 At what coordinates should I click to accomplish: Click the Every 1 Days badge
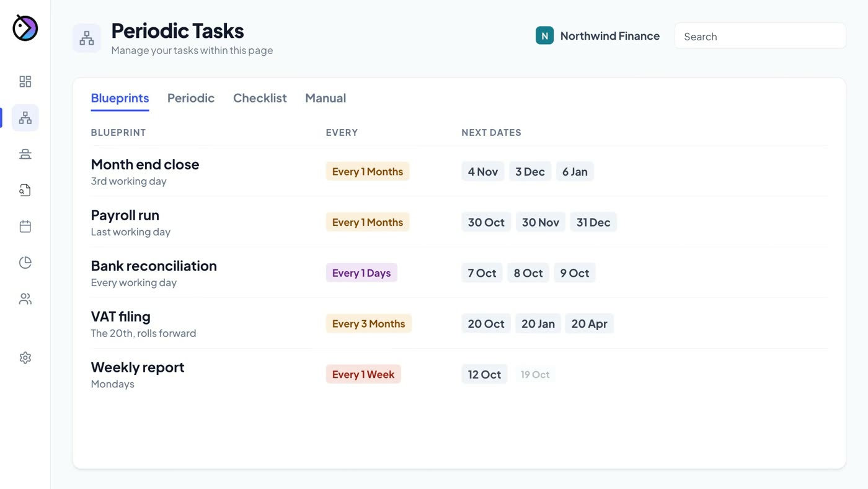[x=361, y=273]
